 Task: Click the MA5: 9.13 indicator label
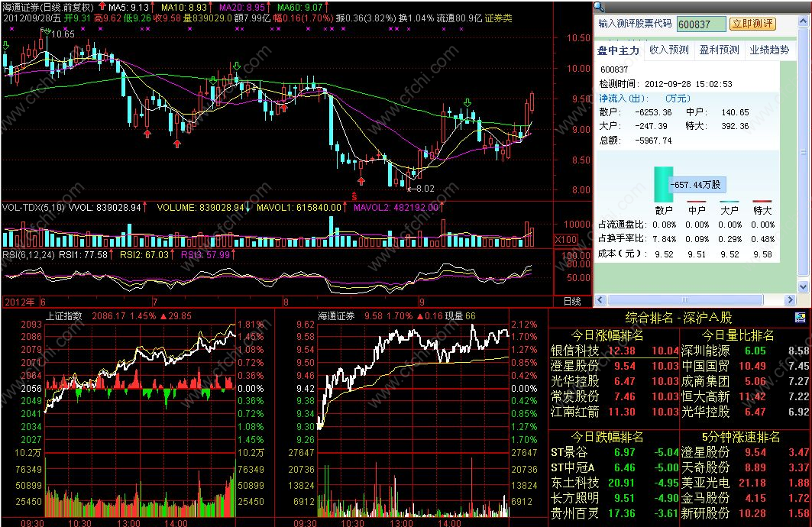[x=128, y=7]
